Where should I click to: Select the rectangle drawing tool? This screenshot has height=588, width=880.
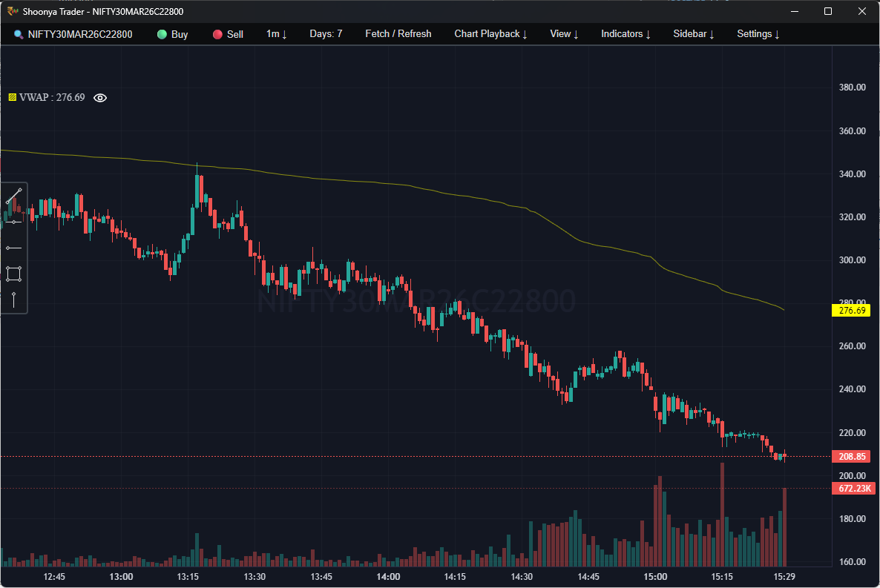[13, 274]
